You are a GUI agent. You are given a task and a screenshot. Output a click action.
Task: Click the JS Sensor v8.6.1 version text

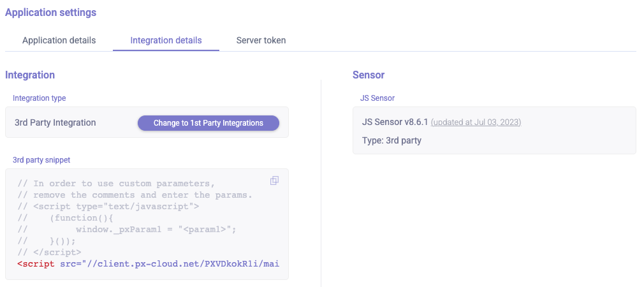[395, 122]
